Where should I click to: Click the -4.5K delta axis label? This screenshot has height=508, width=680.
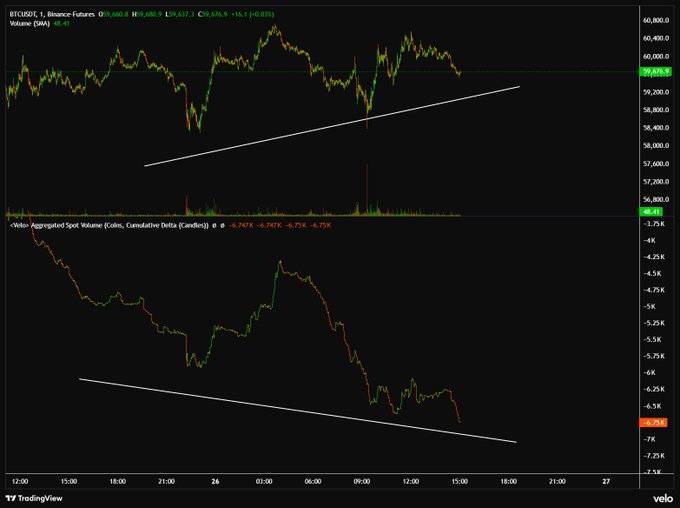653,273
